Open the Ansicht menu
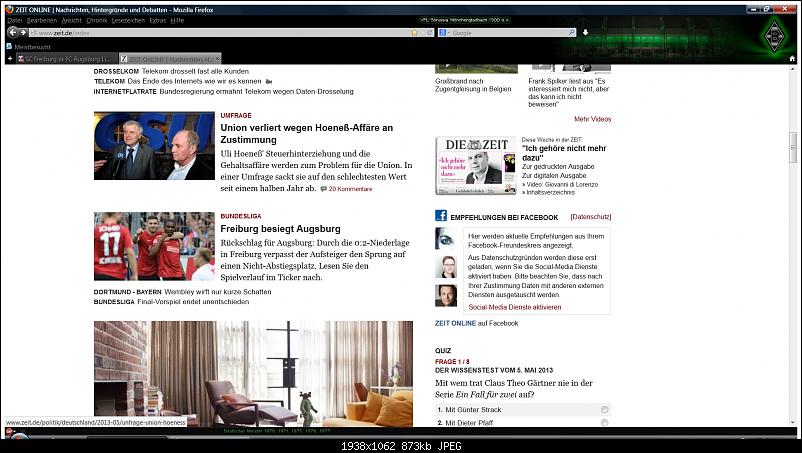 click(72, 20)
